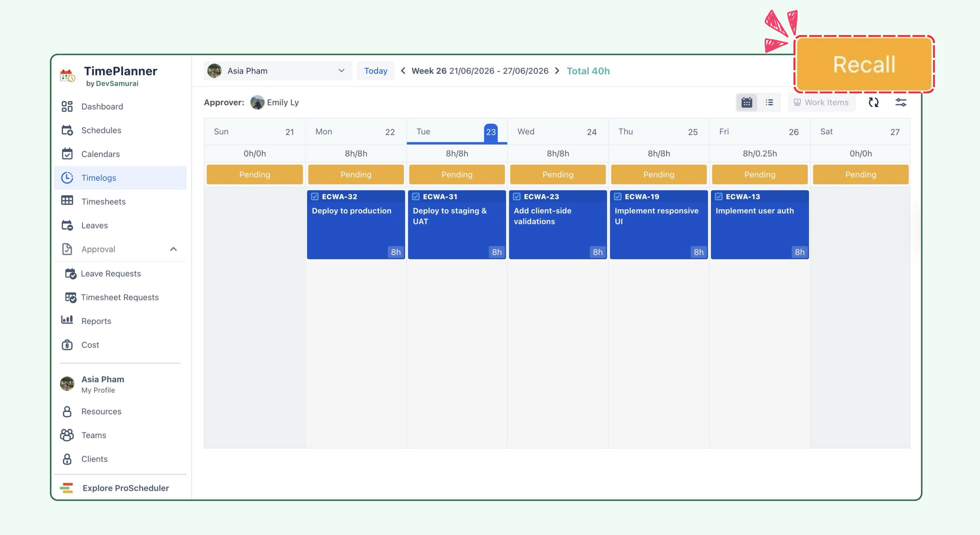Switch to list view icon
The height and width of the screenshot is (535, 980).
(769, 102)
